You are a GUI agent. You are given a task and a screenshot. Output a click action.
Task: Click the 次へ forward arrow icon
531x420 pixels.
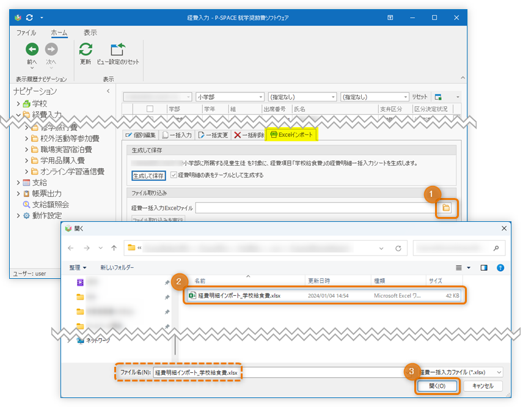(x=51, y=50)
